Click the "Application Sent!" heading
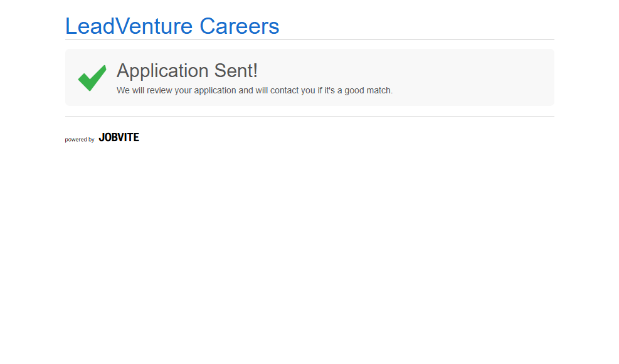 187,71
